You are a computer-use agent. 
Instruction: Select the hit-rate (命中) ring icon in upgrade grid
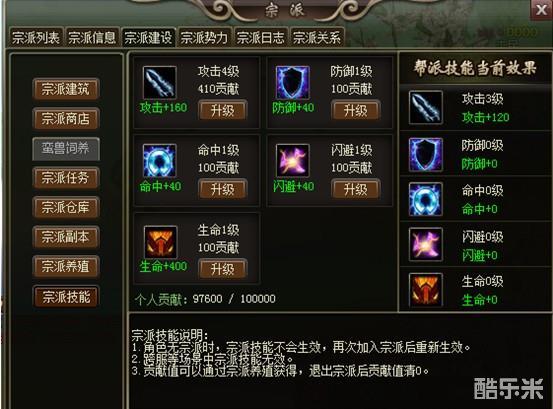point(159,160)
